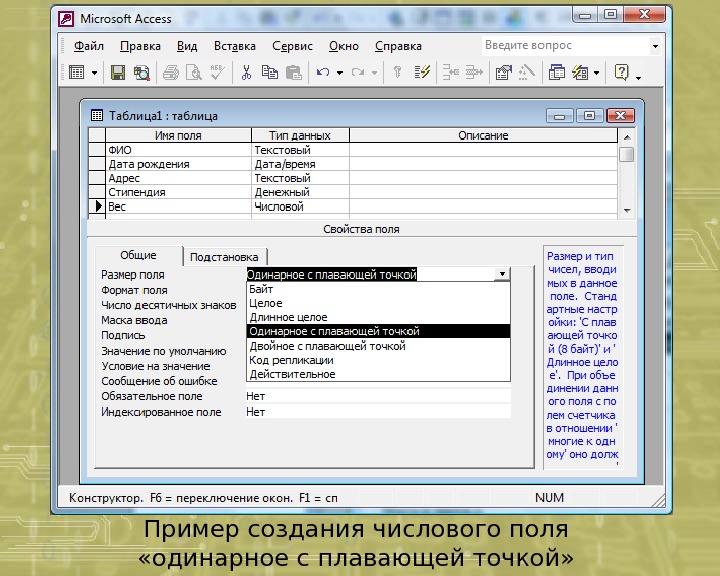Click the Copy toolbar icon
Viewport: 720px width, 576px height.
[x=270, y=73]
